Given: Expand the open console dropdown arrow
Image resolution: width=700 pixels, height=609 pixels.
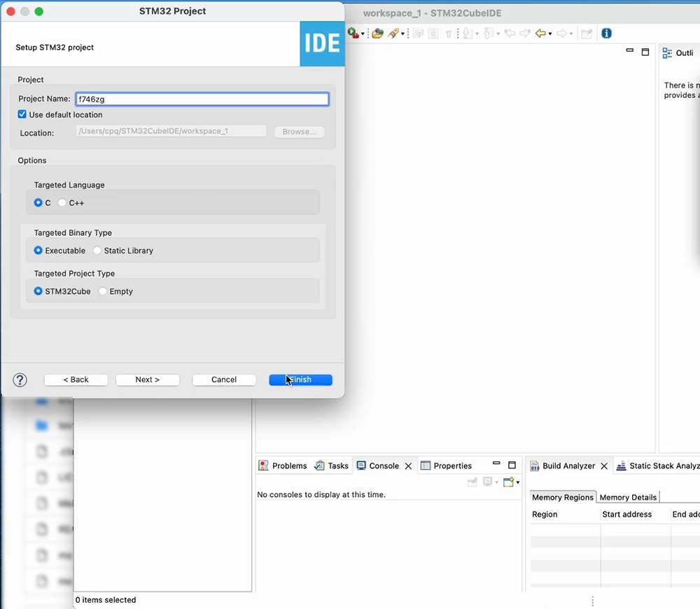Looking at the screenshot, I should [517, 482].
